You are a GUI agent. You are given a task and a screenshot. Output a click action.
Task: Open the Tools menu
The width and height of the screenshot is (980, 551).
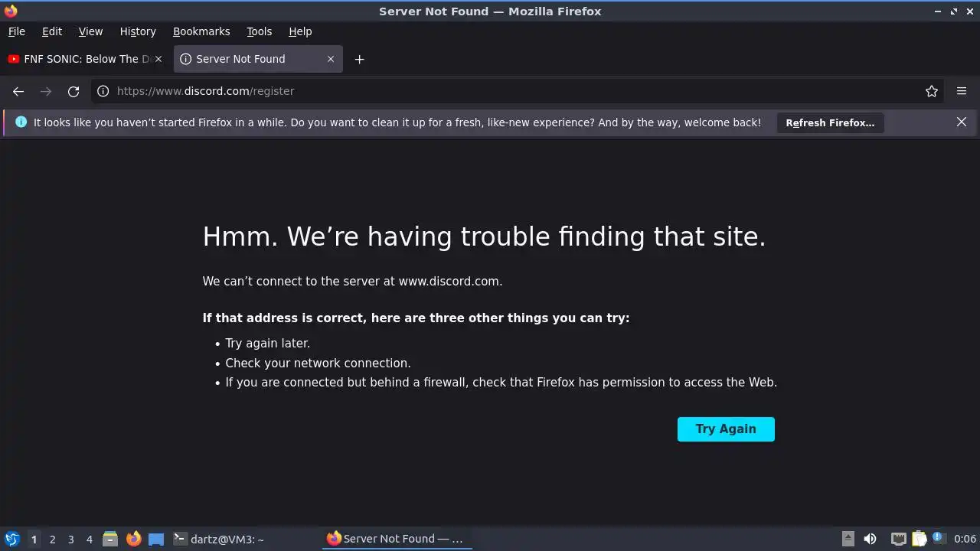pos(260,31)
